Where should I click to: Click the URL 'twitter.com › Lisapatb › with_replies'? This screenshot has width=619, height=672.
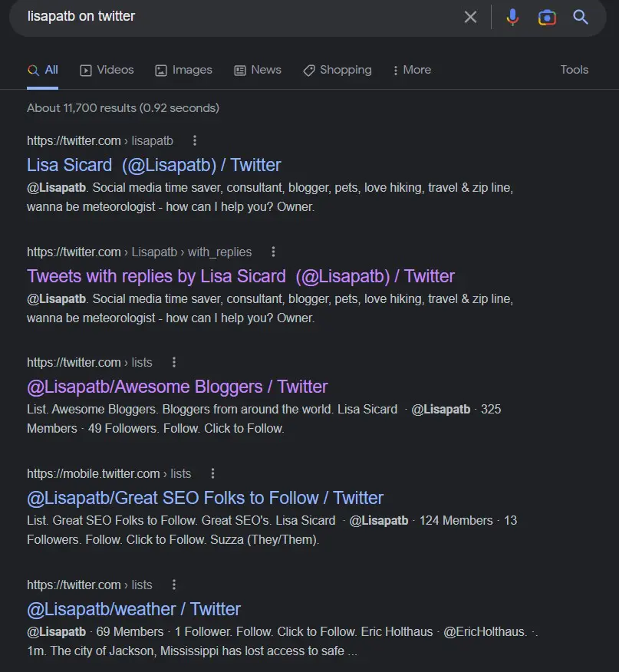coord(140,252)
